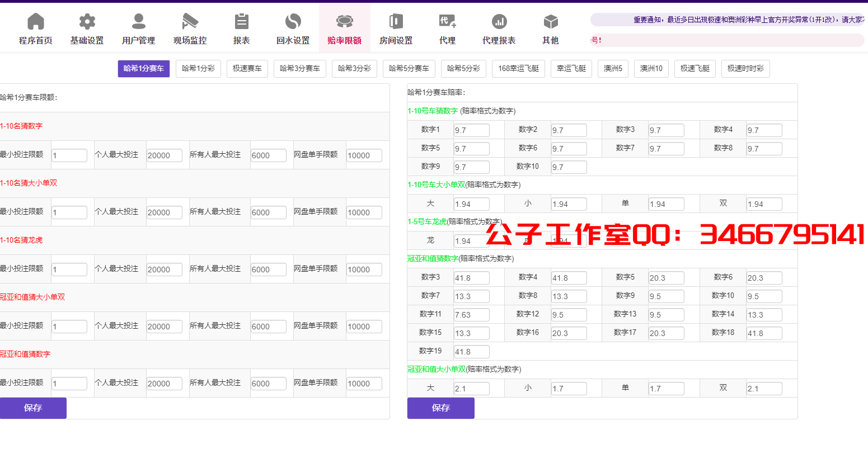Edit odds field for 数字4 (1-10号车)
This screenshot has height=468, width=868.
click(x=764, y=130)
